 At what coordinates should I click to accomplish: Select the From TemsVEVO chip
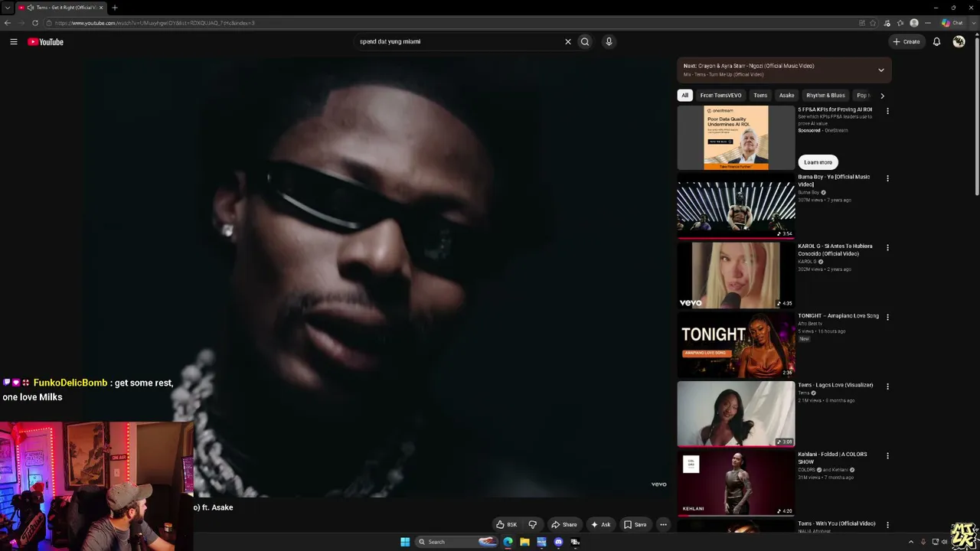720,96
